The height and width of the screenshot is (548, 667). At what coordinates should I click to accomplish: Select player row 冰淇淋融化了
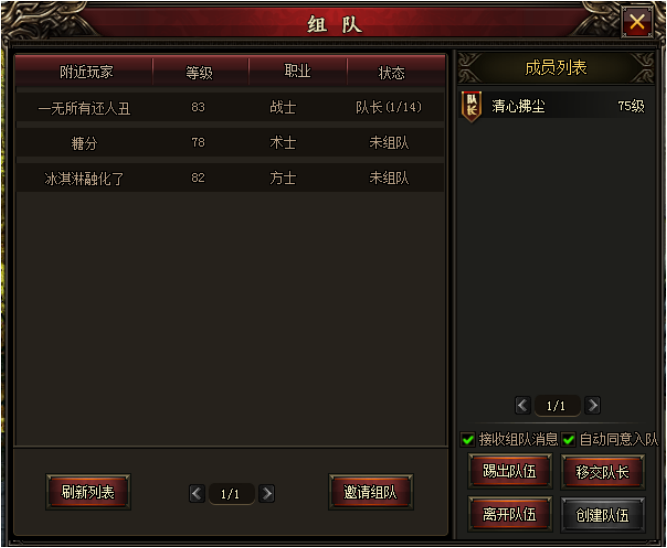[230, 178]
